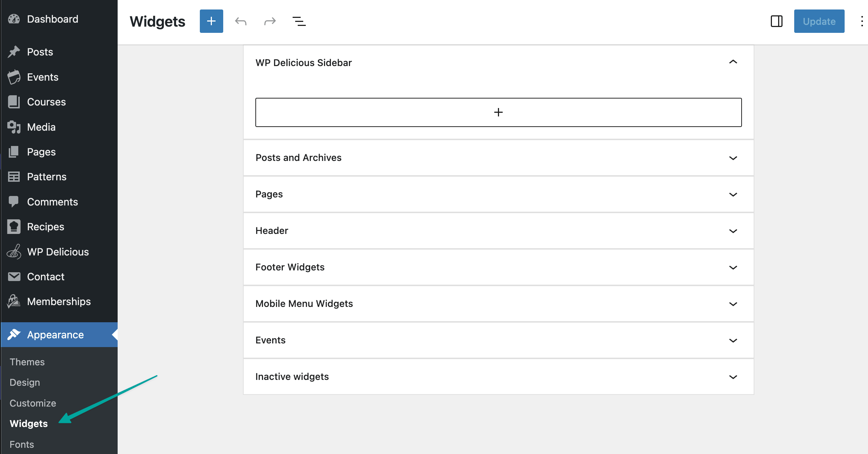The image size is (868, 454).
Task: Click the add block box in sidebar area
Action: 498,112
